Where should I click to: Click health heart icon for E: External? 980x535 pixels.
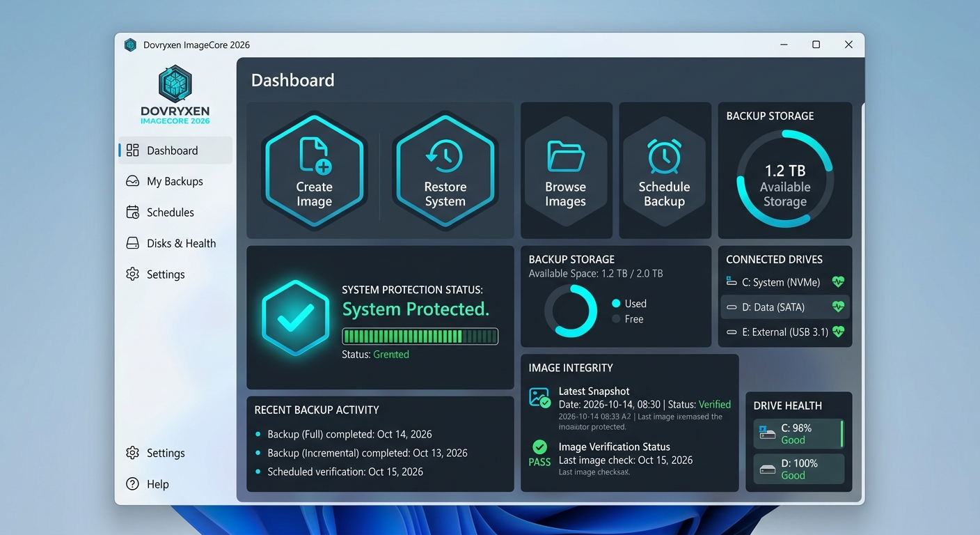pyautogui.click(x=838, y=332)
